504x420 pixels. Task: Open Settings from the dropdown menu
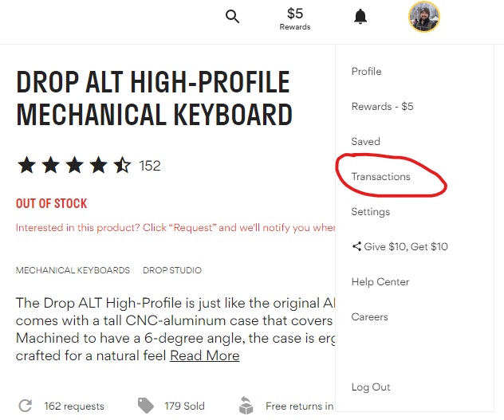coord(370,212)
